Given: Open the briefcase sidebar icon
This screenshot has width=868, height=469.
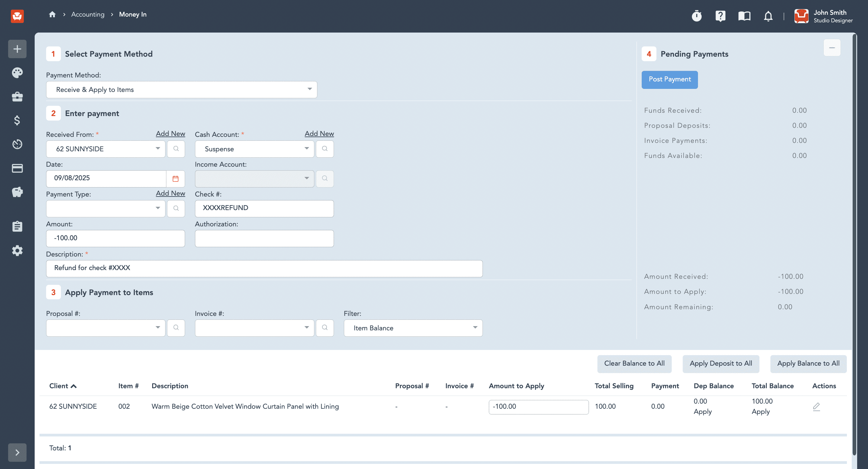Looking at the screenshot, I should [17, 97].
